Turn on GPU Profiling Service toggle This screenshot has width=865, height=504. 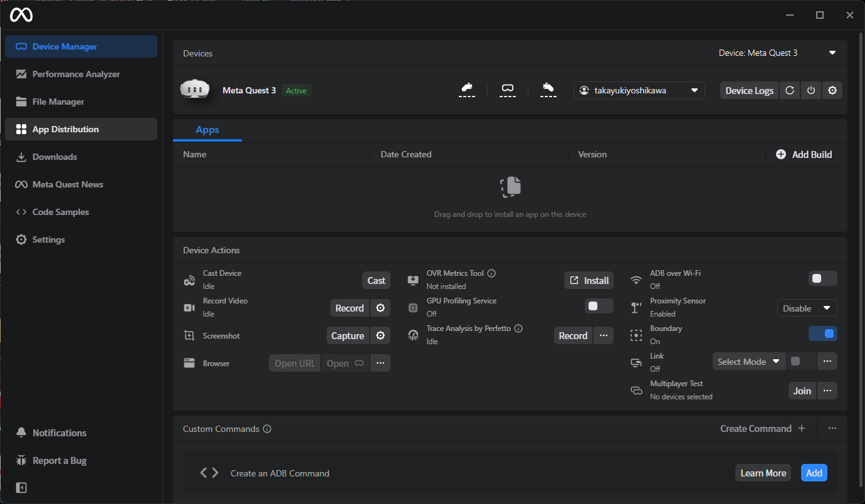pyautogui.click(x=599, y=307)
